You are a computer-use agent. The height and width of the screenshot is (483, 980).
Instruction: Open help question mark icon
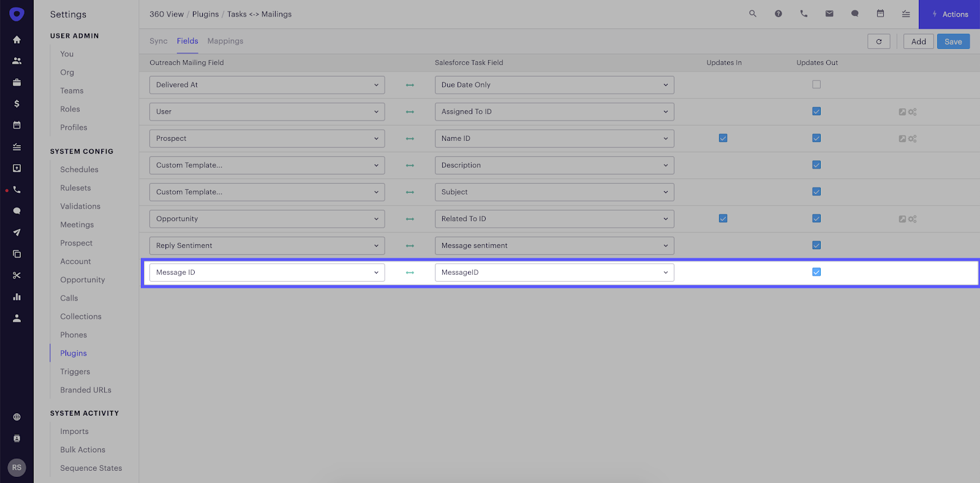(x=778, y=13)
